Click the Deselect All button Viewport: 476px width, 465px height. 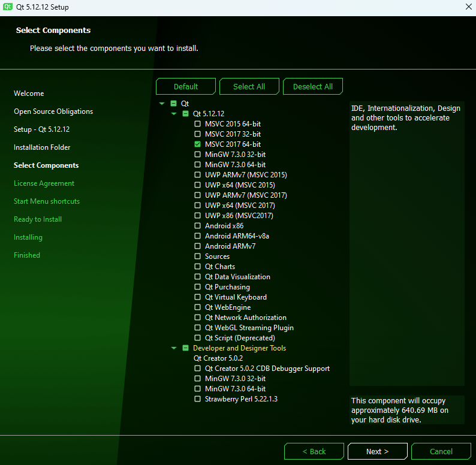tap(313, 86)
